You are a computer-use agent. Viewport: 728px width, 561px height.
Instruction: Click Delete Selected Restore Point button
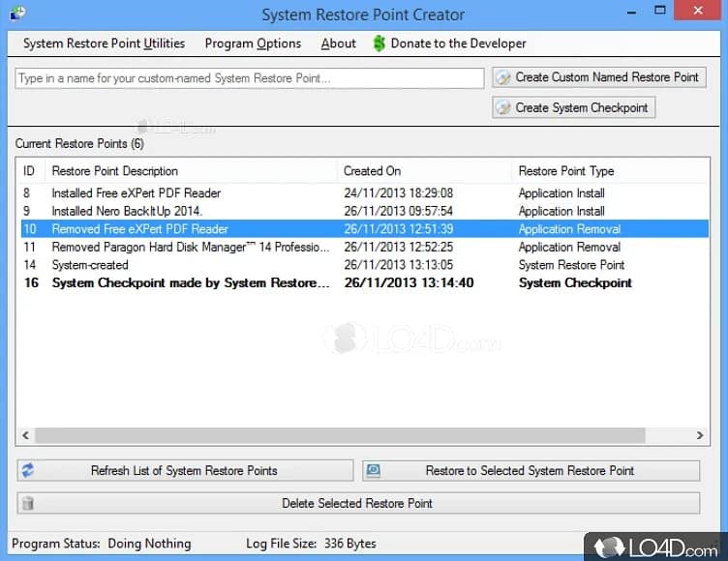click(x=358, y=503)
